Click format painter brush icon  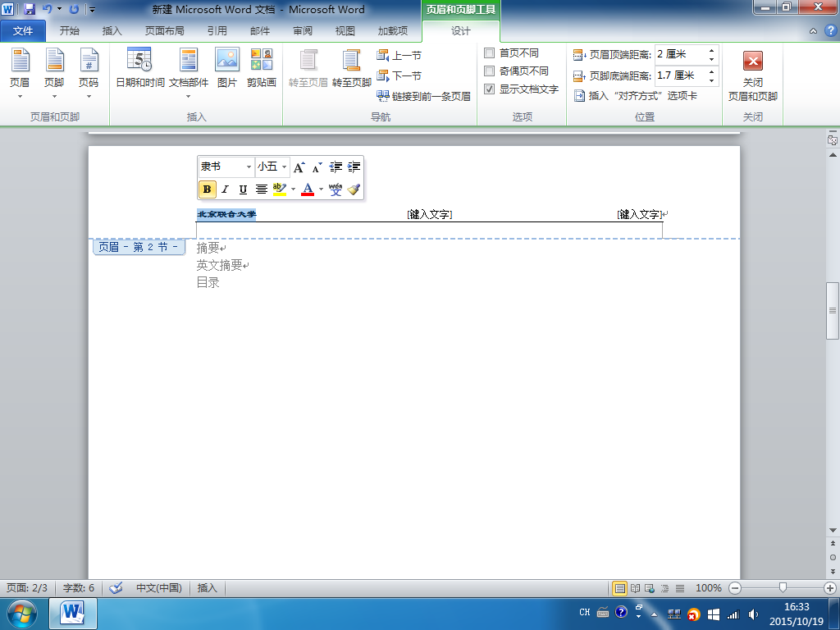pyautogui.click(x=354, y=189)
